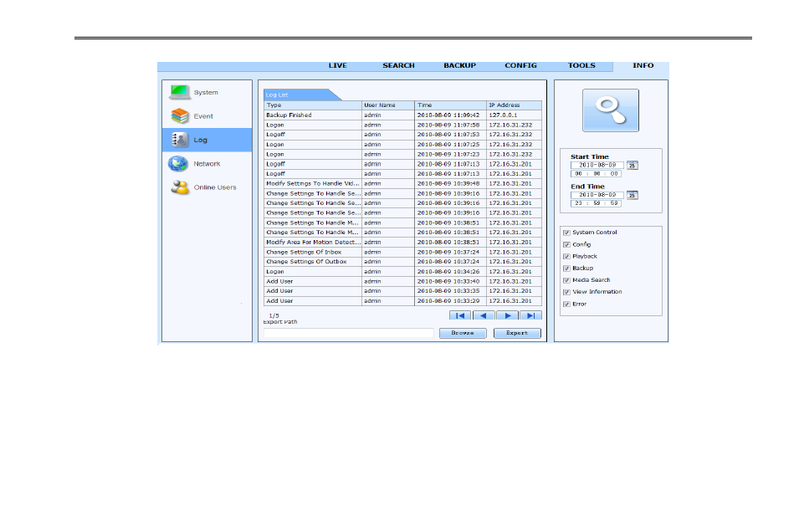This screenshot has width=799, height=532.
Task: Toggle Config log filter checkbox
Action: pos(566,244)
